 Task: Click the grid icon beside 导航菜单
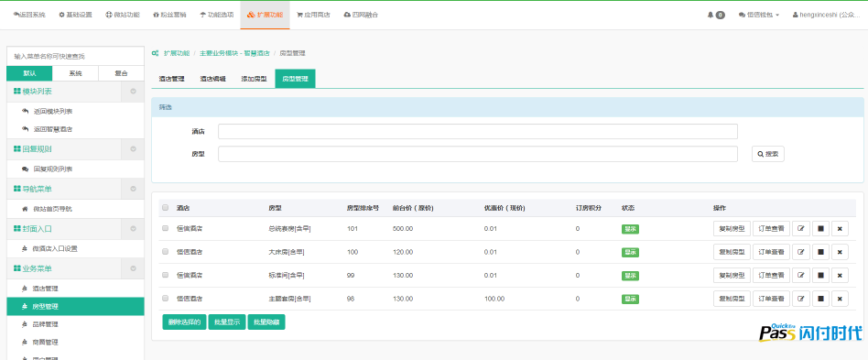pos(17,189)
